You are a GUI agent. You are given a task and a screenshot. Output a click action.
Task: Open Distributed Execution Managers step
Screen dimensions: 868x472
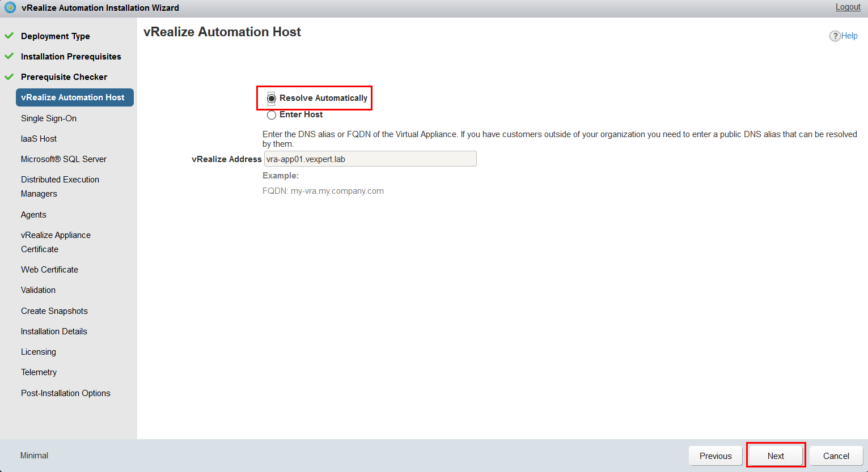[60, 186]
